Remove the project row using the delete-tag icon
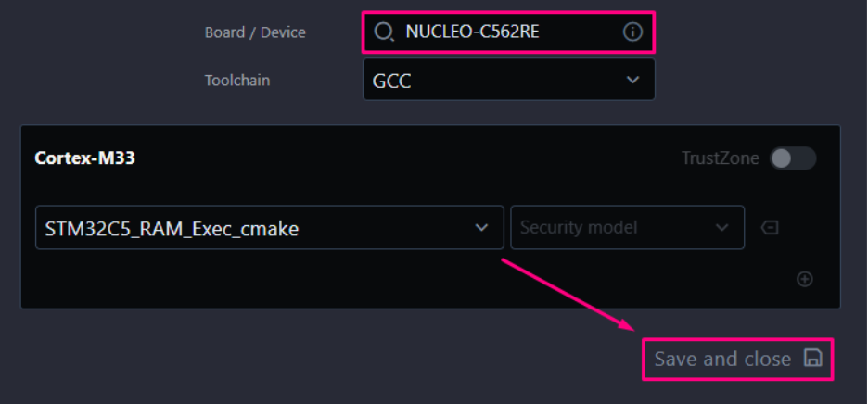Image resolution: width=868 pixels, height=404 pixels. [770, 227]
